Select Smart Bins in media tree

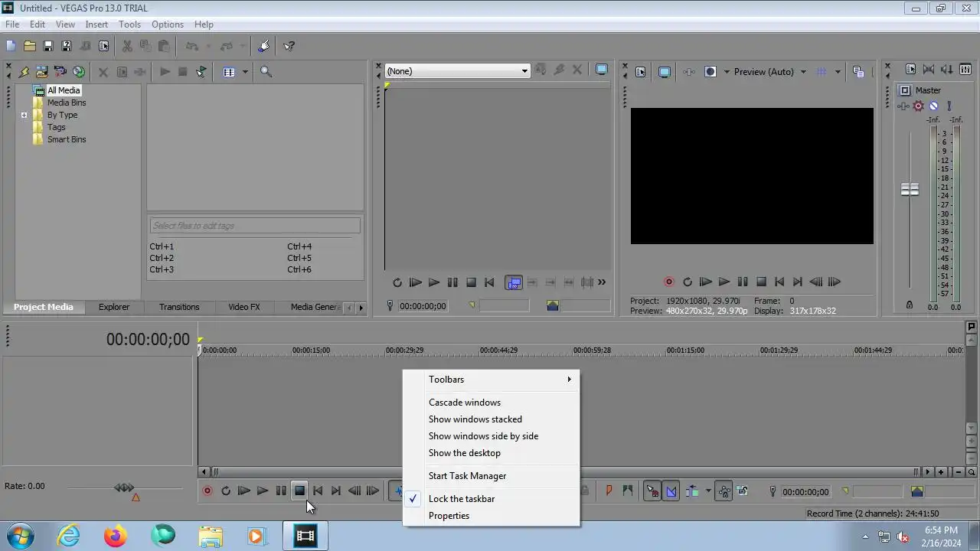pyautogui.click(x=67, y=139)
